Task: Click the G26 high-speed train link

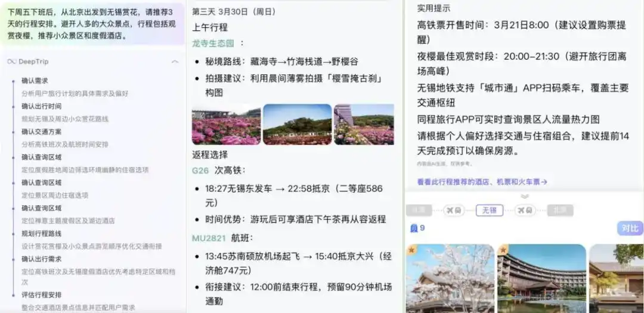Action: 200,171
